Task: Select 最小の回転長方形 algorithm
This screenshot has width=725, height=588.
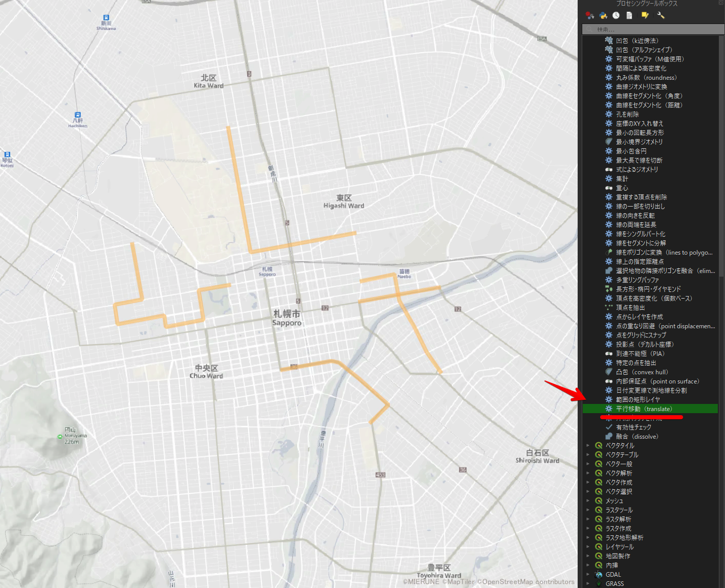Action: [x=640, y=133]
